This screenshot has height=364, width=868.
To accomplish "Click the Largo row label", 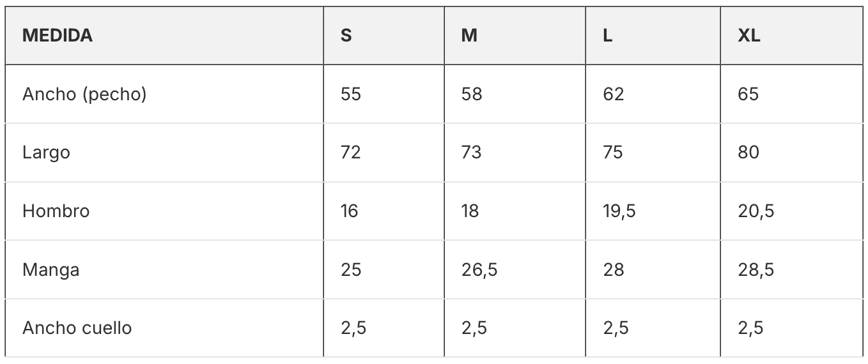I will click(x=46, y=153).
